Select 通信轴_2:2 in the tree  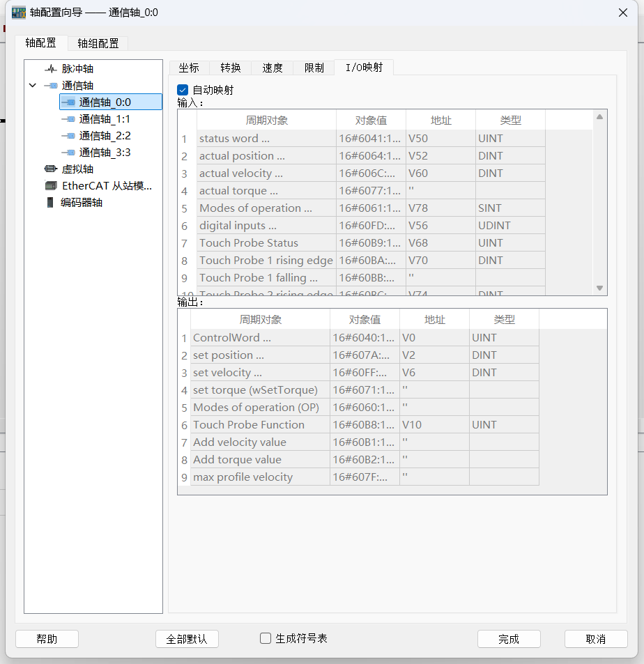[x=105, y=135]
